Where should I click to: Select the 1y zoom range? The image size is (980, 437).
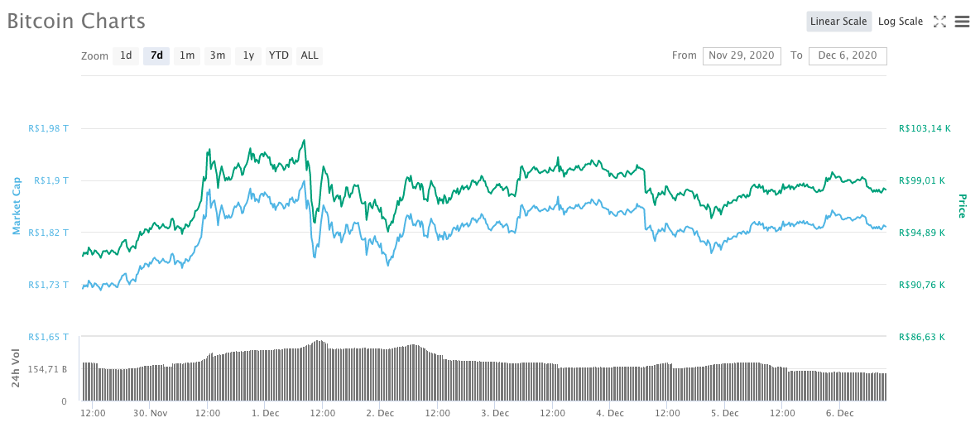248,55
